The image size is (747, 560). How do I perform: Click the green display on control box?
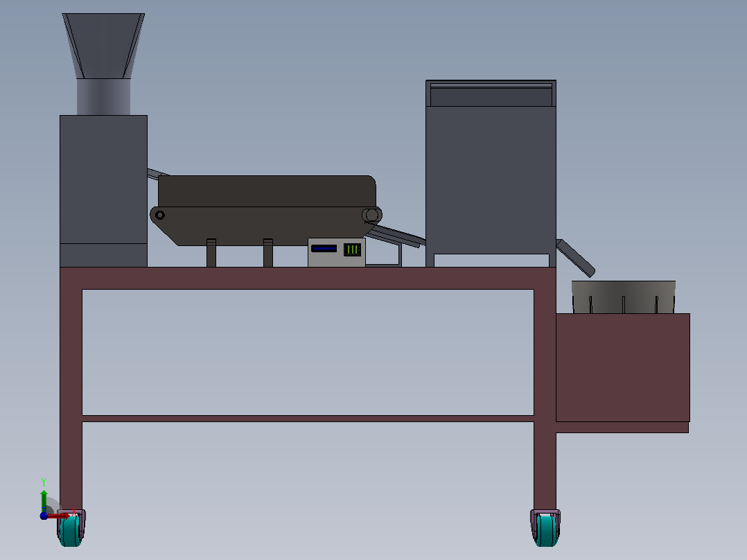coord(352,249)
